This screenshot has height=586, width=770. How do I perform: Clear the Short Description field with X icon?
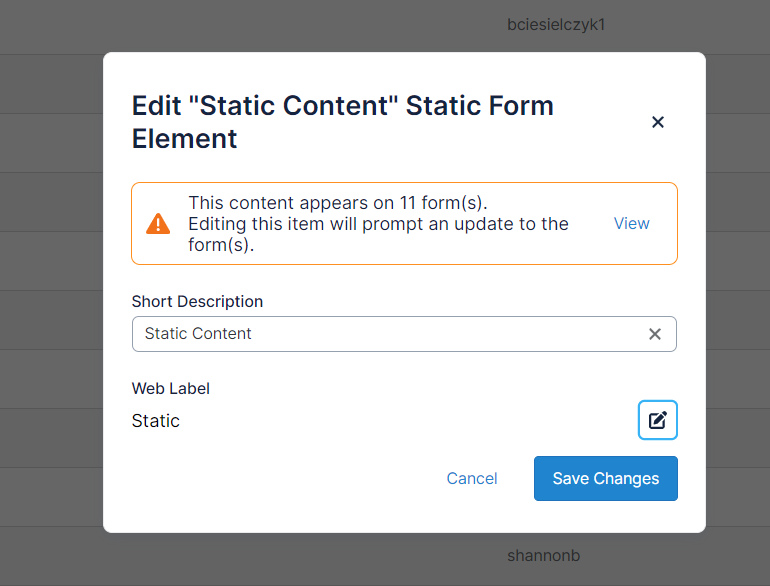[655, 334]
